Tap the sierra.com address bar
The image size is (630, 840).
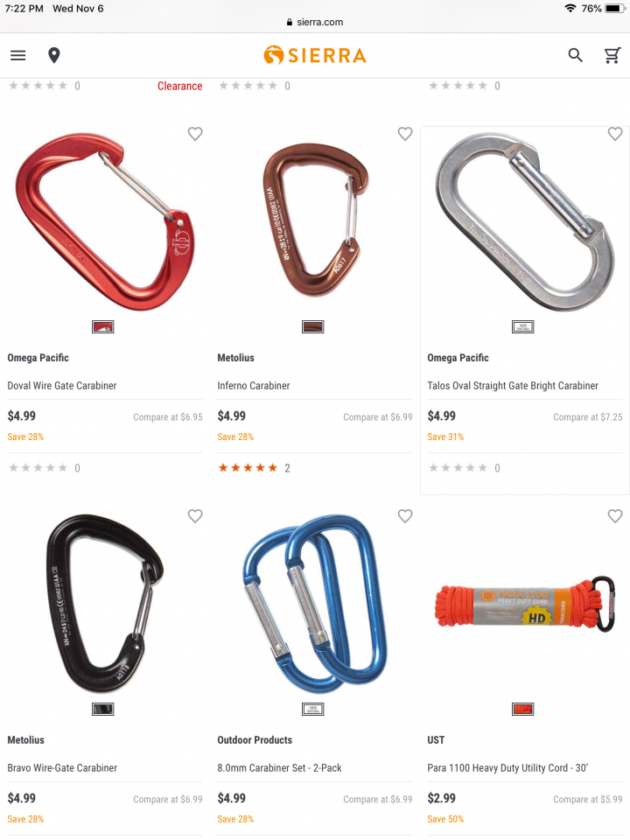(315, 22)
